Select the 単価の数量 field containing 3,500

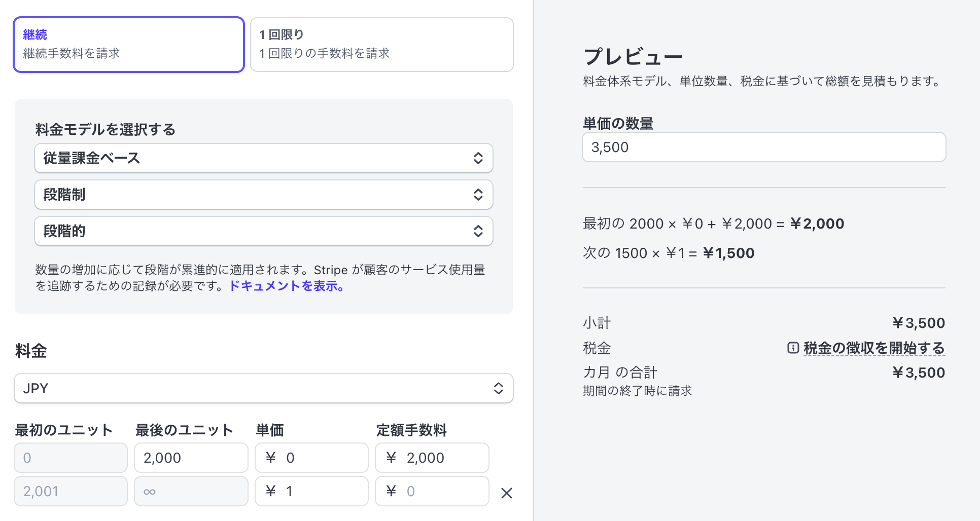[763, 147]
